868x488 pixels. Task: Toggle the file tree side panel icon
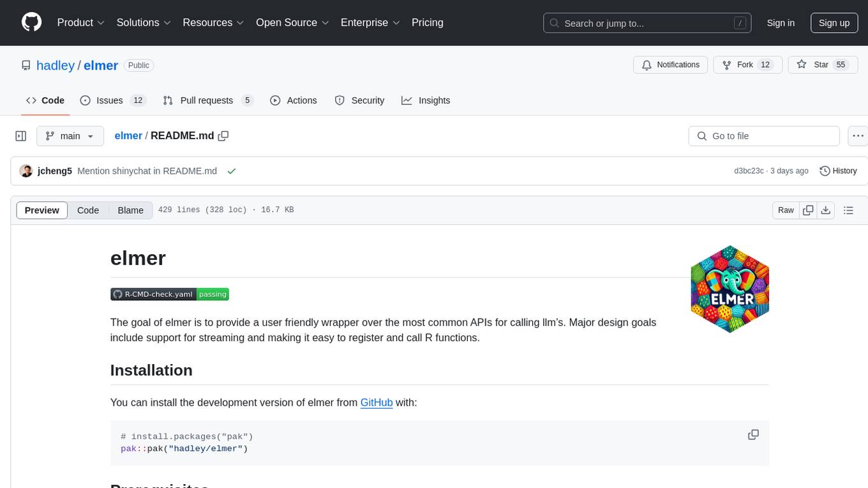point(21,136)
